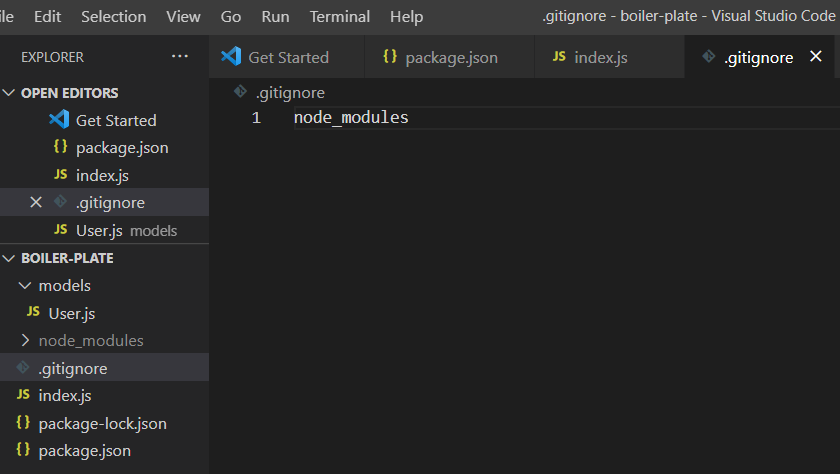Click Explorer views and more actions ellipsis
The width and height of the screenshot is (840, 474).
(179, 56)
